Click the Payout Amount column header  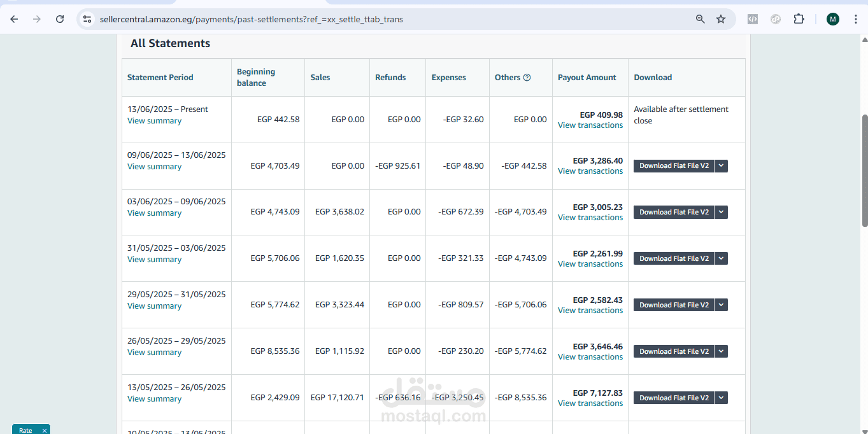coord(587,78)
